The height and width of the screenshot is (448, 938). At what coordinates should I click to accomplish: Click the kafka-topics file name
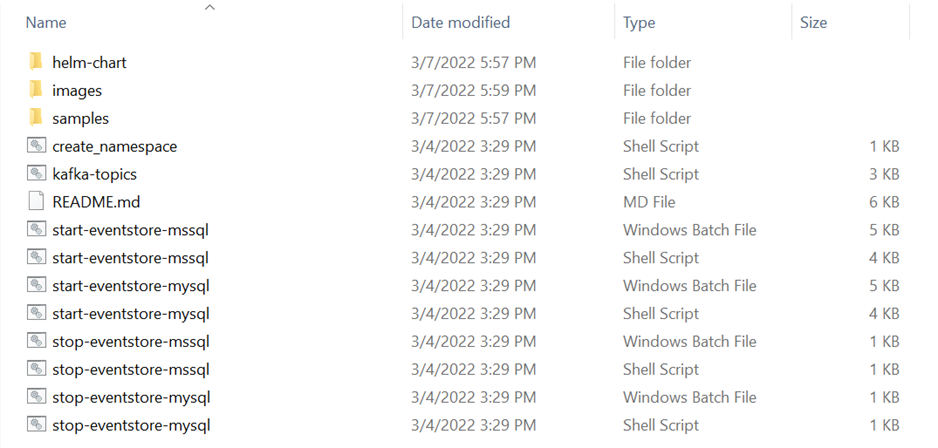point(94,174)
